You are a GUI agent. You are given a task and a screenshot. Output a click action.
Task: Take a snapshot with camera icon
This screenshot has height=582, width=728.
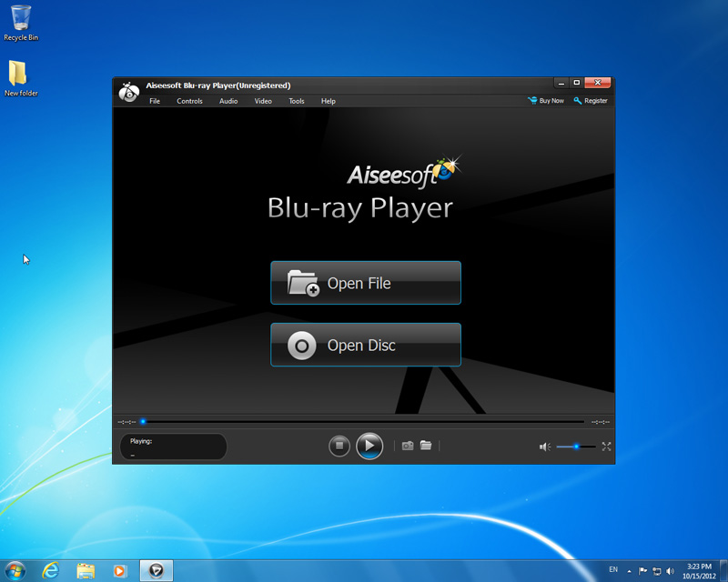408,446
